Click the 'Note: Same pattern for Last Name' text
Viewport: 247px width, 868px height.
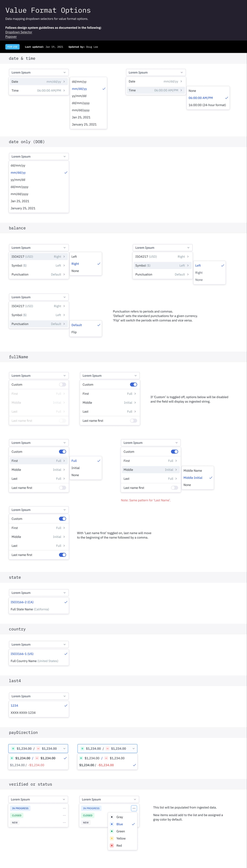[x=146, y=500]
